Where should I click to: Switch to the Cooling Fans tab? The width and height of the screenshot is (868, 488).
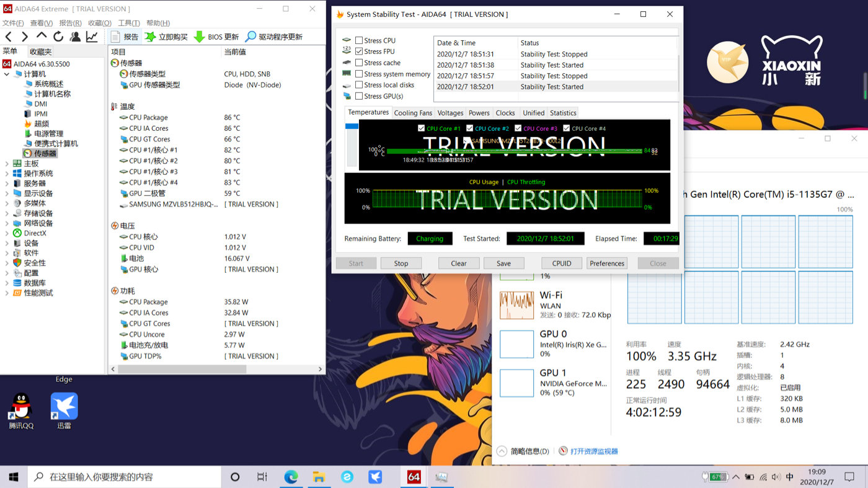click(x=413, y=113)
